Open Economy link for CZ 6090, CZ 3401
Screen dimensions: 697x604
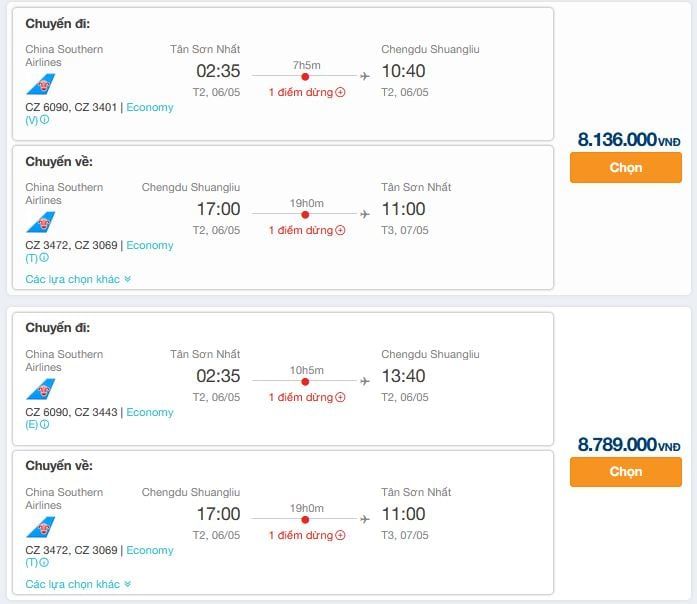click(150, 107)
